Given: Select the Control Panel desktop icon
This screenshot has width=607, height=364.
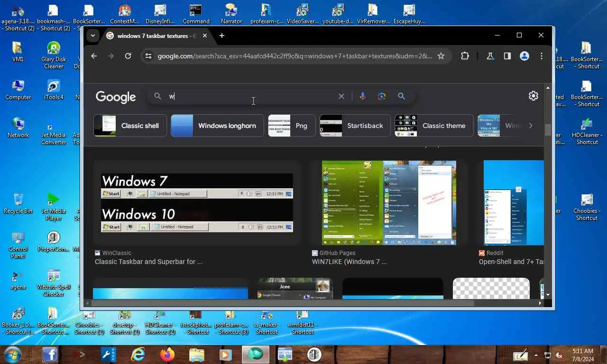Looking at the screenshot, I should pyautogui.click(x=18, y=245).
